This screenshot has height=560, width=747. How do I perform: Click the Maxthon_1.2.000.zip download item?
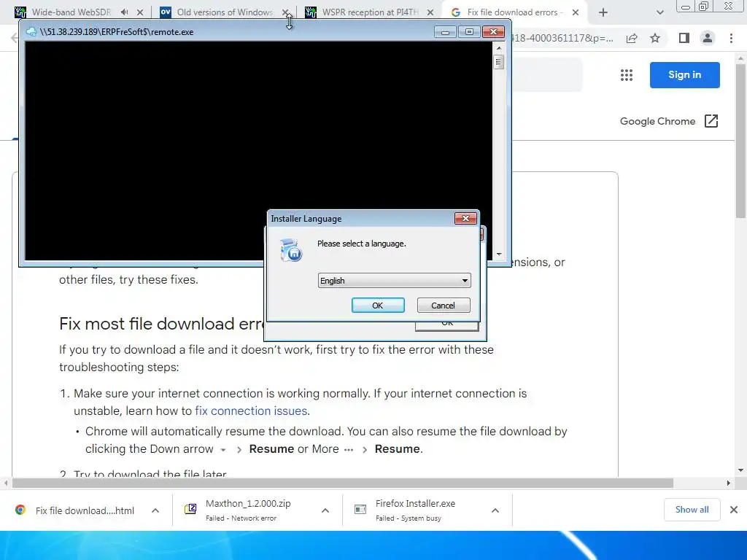coord(248,510)
